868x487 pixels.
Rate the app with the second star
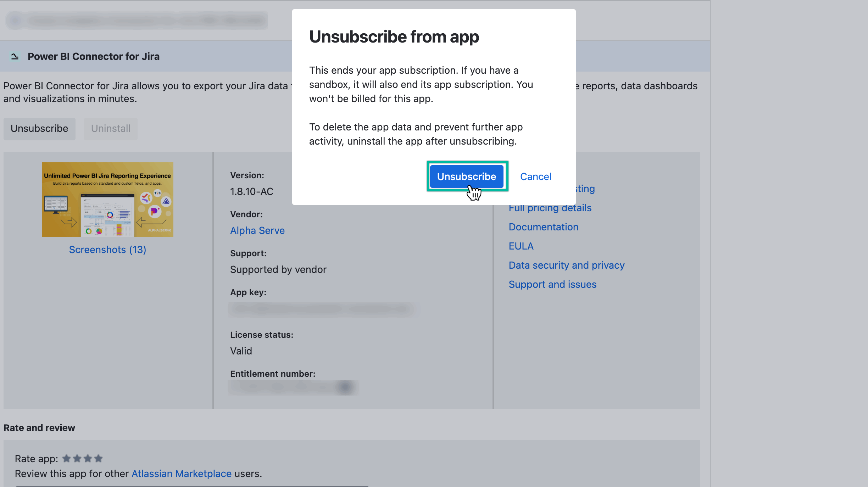[77, 458]
